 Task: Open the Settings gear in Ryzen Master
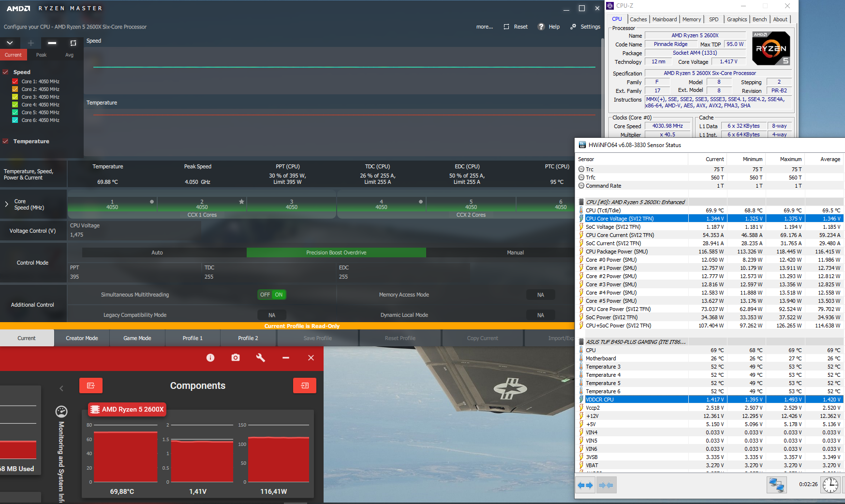(573, 27)
